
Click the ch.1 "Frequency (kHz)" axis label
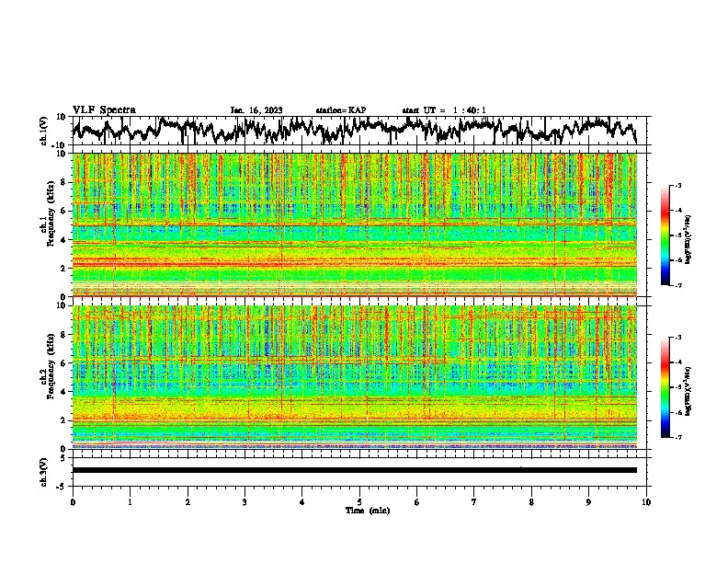pyautogui.click(x=51, y=214)
